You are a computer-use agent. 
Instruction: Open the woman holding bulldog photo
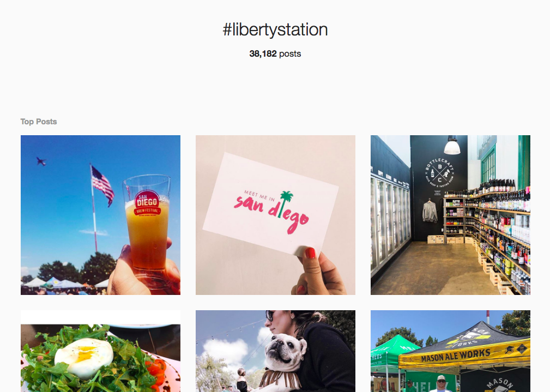click(275, 351)
